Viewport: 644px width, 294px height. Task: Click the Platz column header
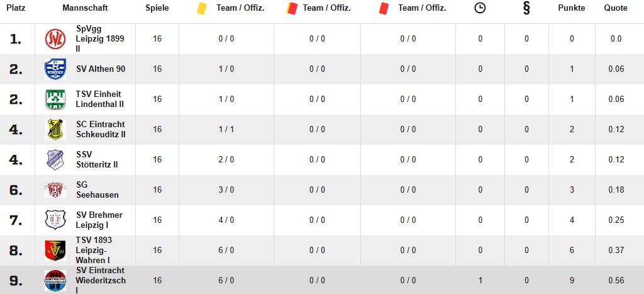coord(16,8)
